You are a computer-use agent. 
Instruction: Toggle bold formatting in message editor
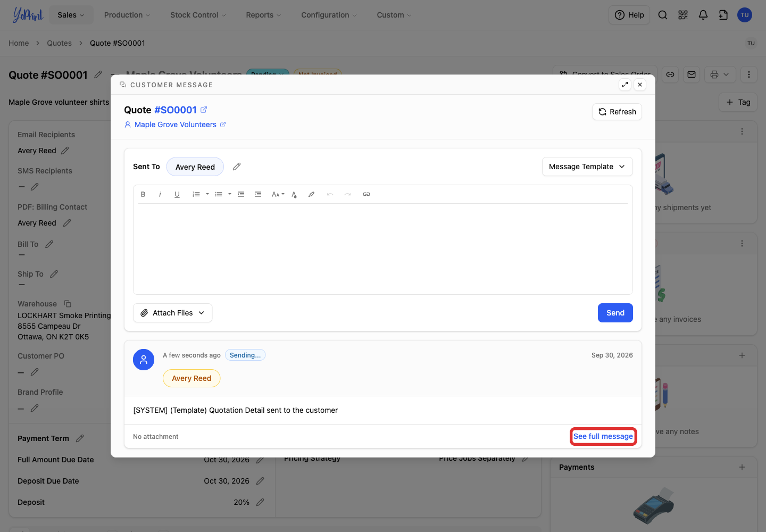143,194
